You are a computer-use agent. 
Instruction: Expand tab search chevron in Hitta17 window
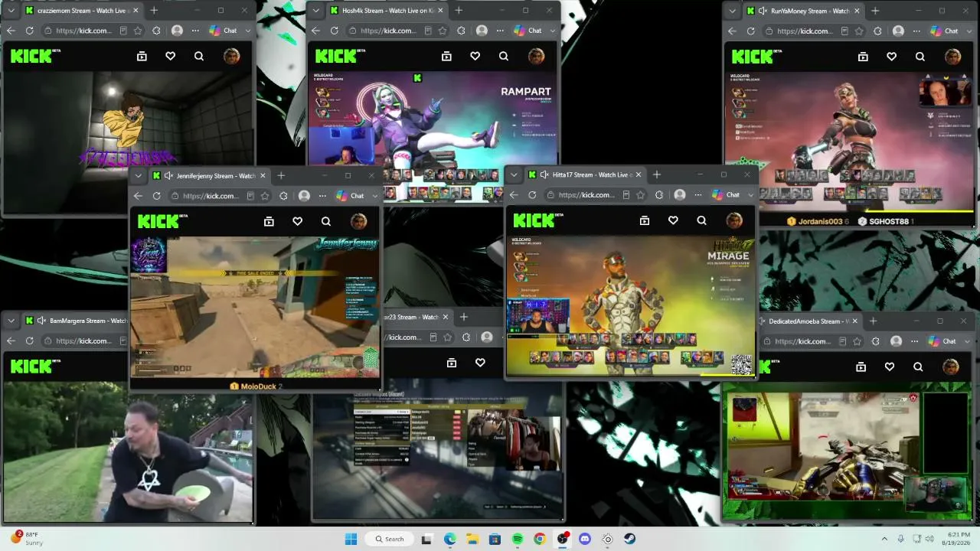tap(514, 174)
